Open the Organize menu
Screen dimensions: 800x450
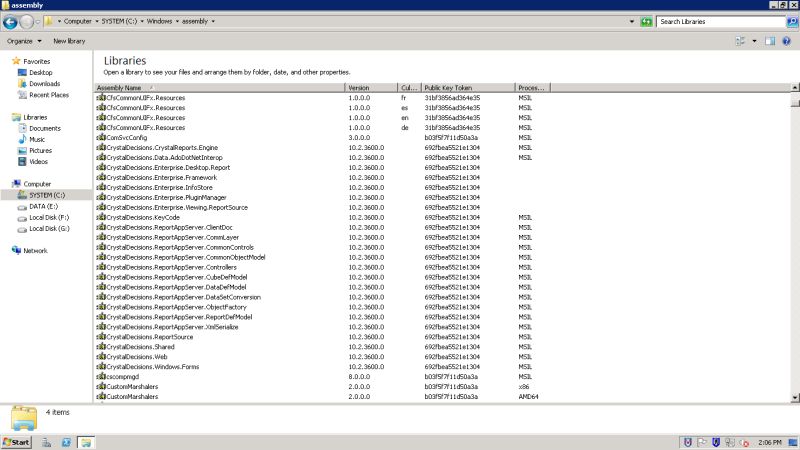pyautogui.click(x=24, y=41)
